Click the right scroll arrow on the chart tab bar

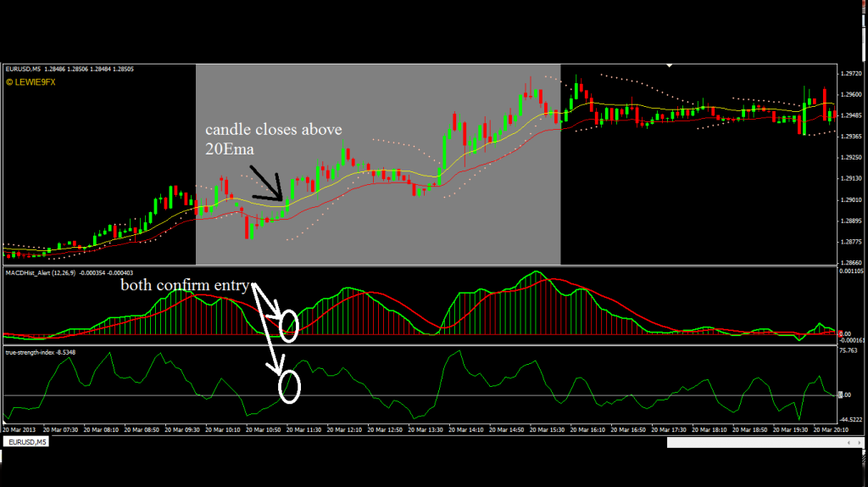tap(860, 443)
